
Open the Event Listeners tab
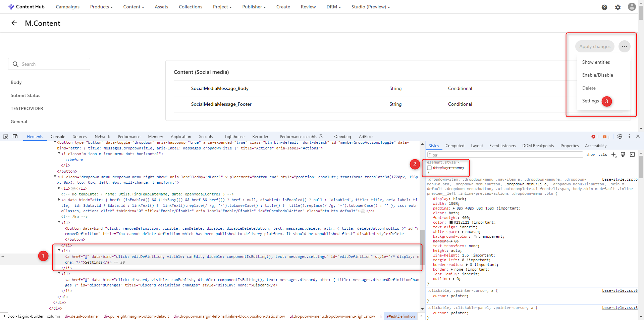[x=502, y=146]
